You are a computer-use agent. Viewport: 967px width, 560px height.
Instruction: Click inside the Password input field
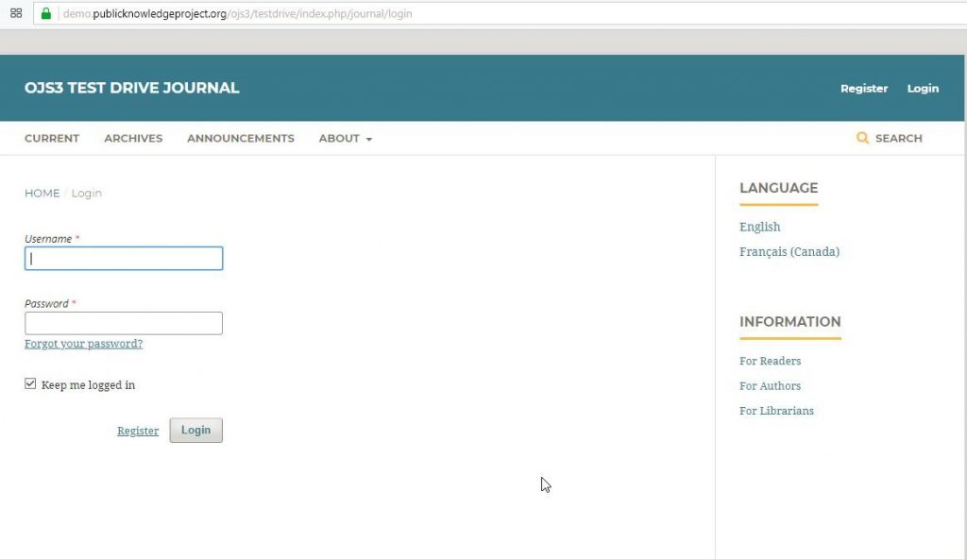coord(123,322)
